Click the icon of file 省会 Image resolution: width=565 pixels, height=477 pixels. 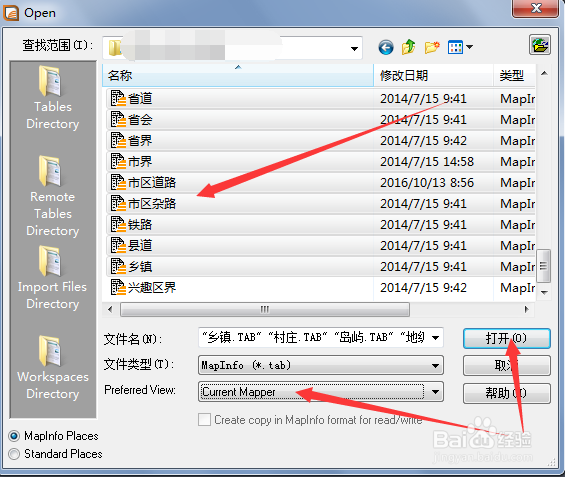118,119
